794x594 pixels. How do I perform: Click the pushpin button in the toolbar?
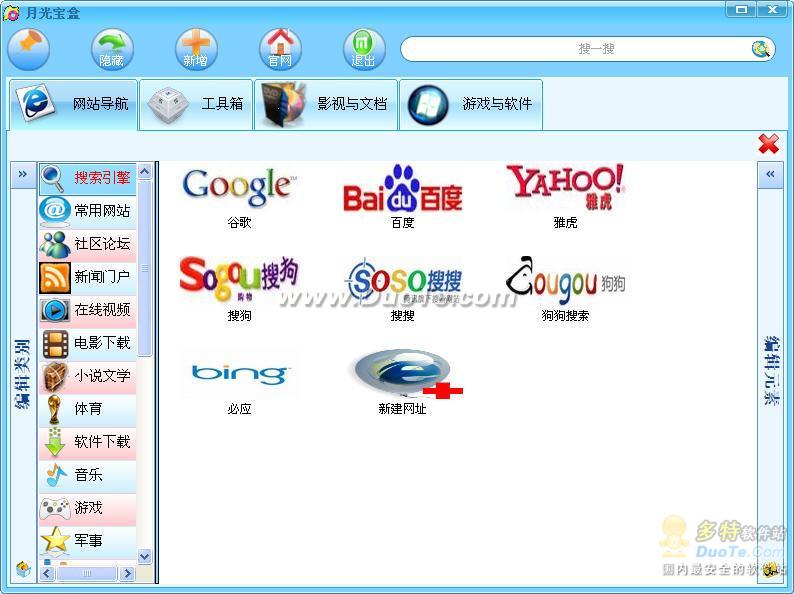pos(28,49)
